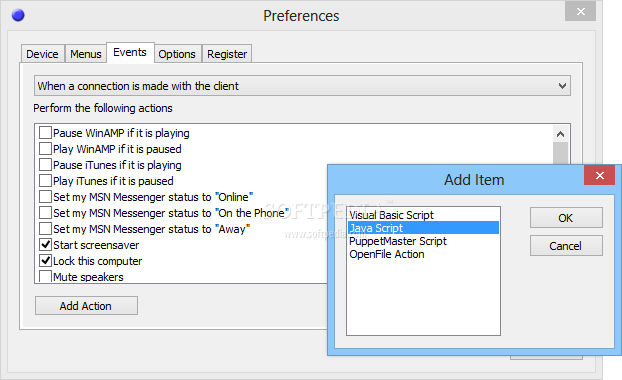Enable Play iTunes if it is paused

[46, 180]
